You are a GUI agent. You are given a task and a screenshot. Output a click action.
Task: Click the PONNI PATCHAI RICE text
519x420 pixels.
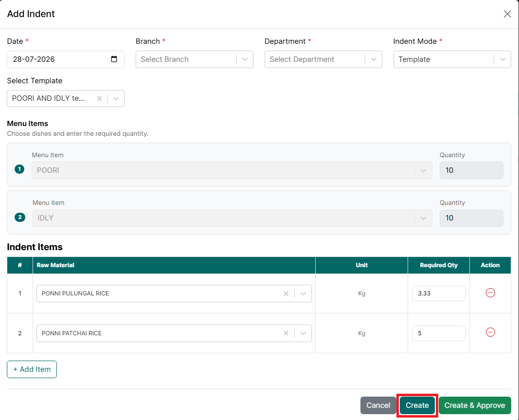tap(72, 333)
